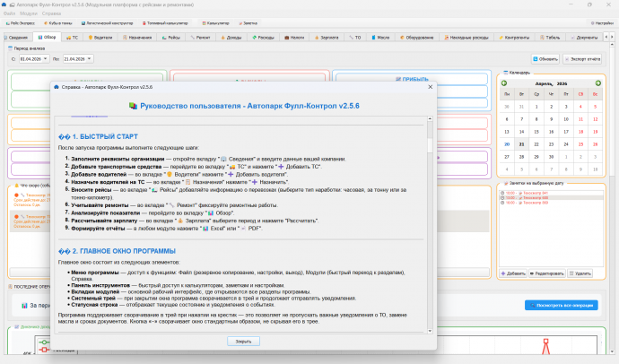Image resolution: width=619 pixels, height=364 pixels.
Task: Select April 28 in the calendar
Action: (x=521, y=157)
